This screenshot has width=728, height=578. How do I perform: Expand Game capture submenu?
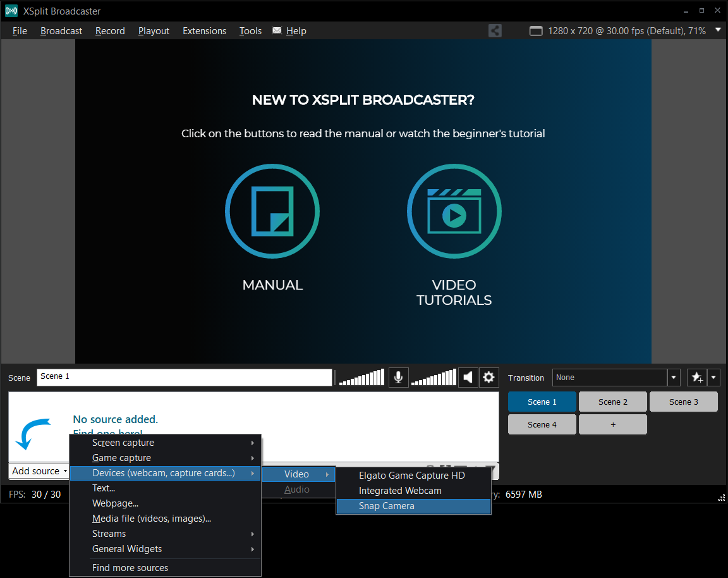click(165, 458)
